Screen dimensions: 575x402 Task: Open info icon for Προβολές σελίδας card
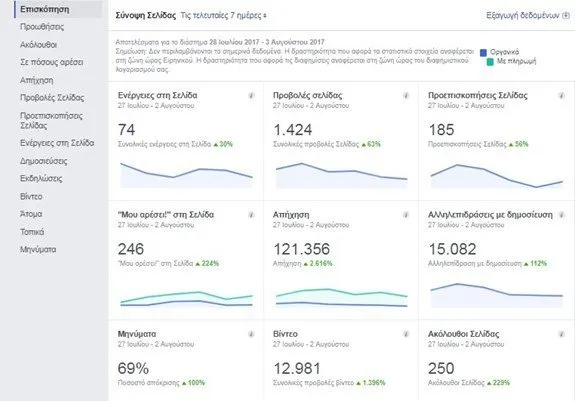pos(406,96)
